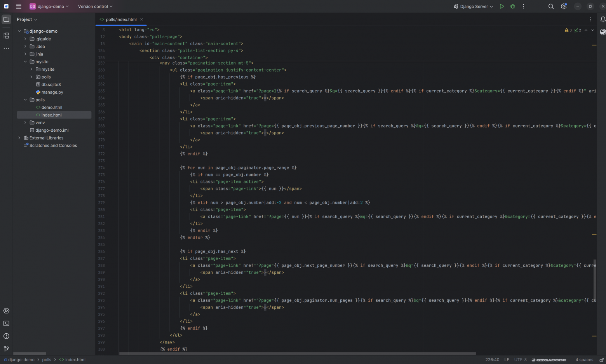This screenshot has width=606, height=364.
Task: Open the Services tool window
Action: coord(6,311)
